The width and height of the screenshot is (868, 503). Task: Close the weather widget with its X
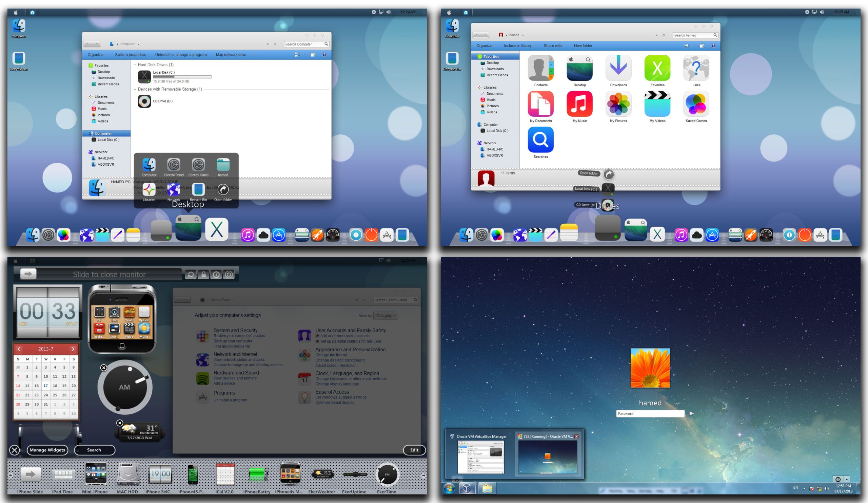coord(120,423)
